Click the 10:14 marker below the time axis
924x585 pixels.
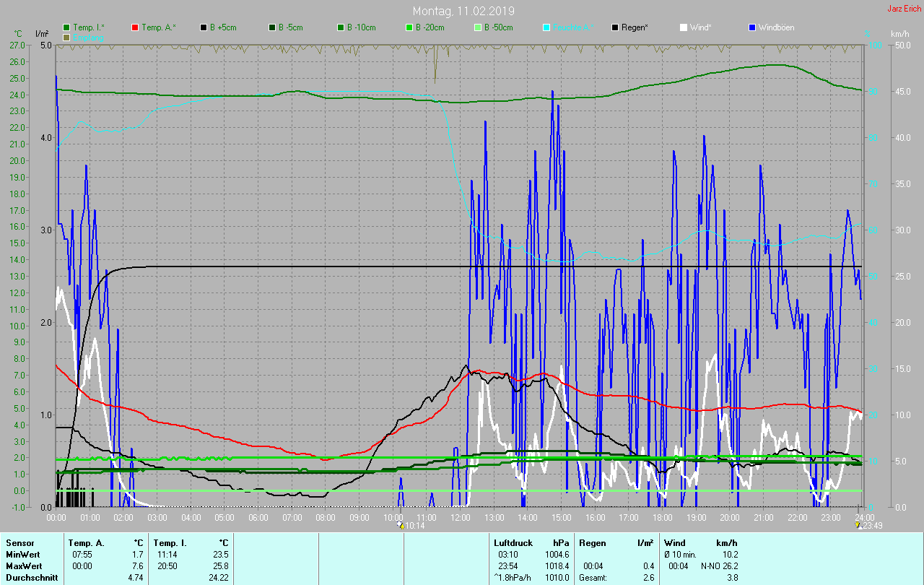tap(411, 526)
